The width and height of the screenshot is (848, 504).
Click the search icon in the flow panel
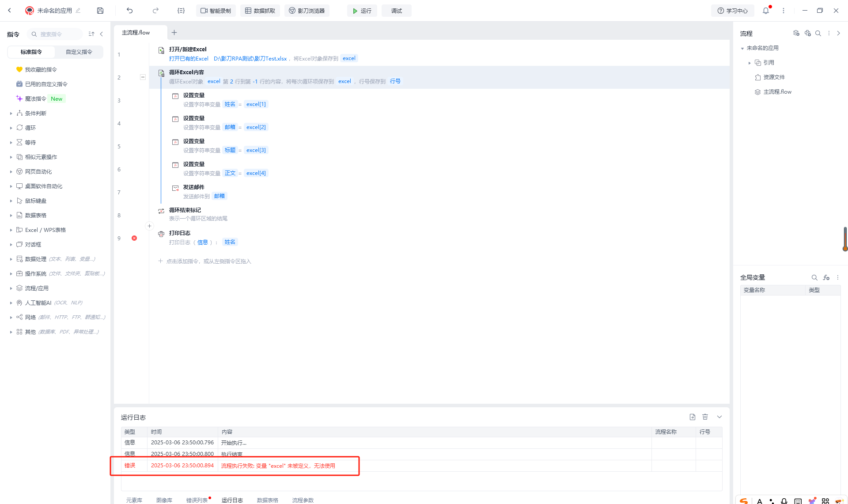(818, 33)
